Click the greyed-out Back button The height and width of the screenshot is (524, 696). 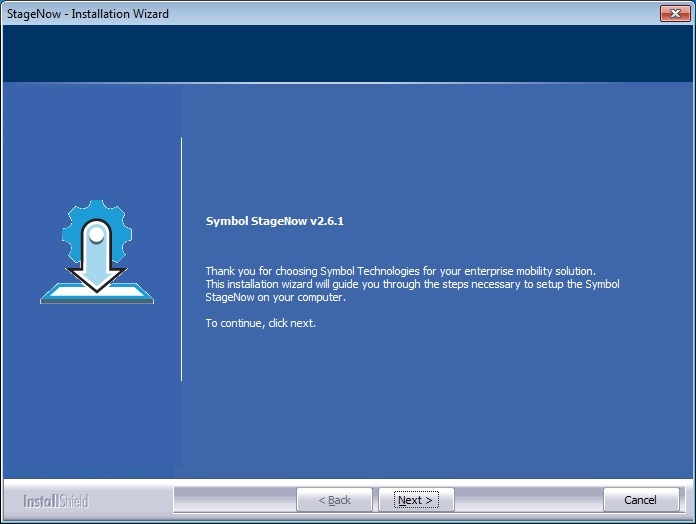pyautogui.click(x=334, y=500)
